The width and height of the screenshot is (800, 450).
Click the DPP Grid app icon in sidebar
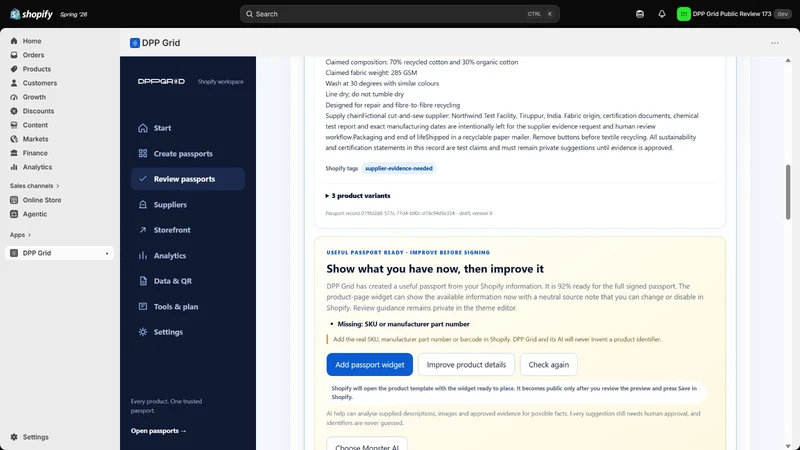click(14, 253)
